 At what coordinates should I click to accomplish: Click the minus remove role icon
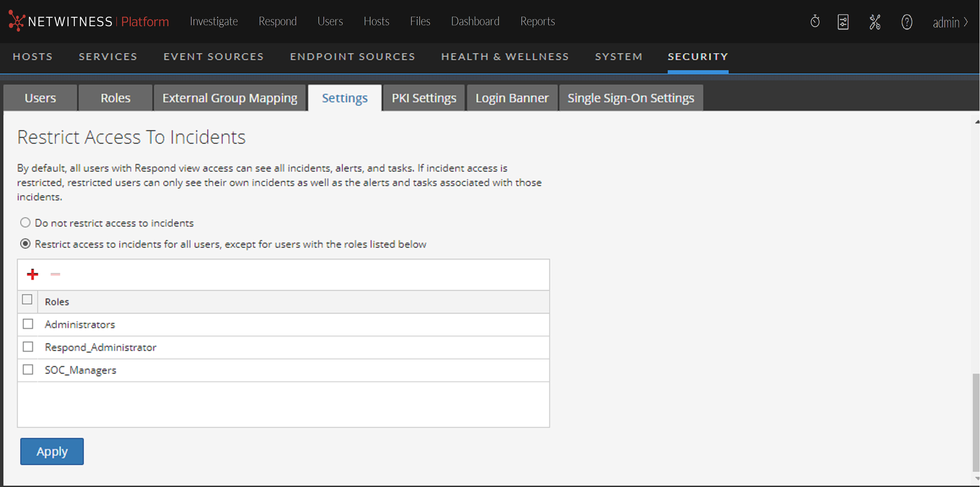(x=55, y=274)
